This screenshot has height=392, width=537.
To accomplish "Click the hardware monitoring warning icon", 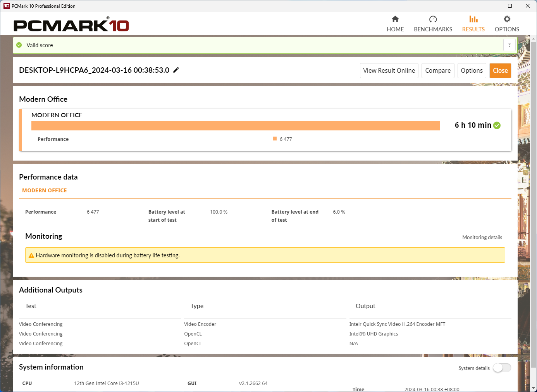I will (x=31, y=255).
